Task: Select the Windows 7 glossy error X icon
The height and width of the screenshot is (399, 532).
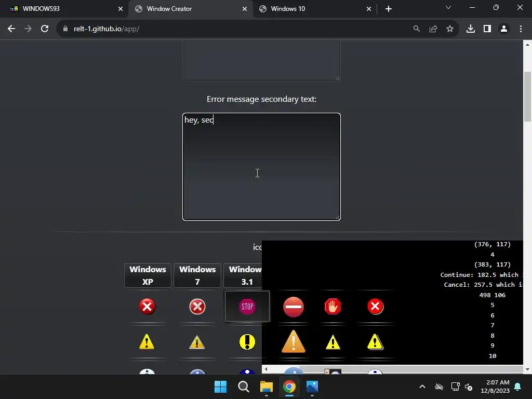Action: (x=197, y=307)
